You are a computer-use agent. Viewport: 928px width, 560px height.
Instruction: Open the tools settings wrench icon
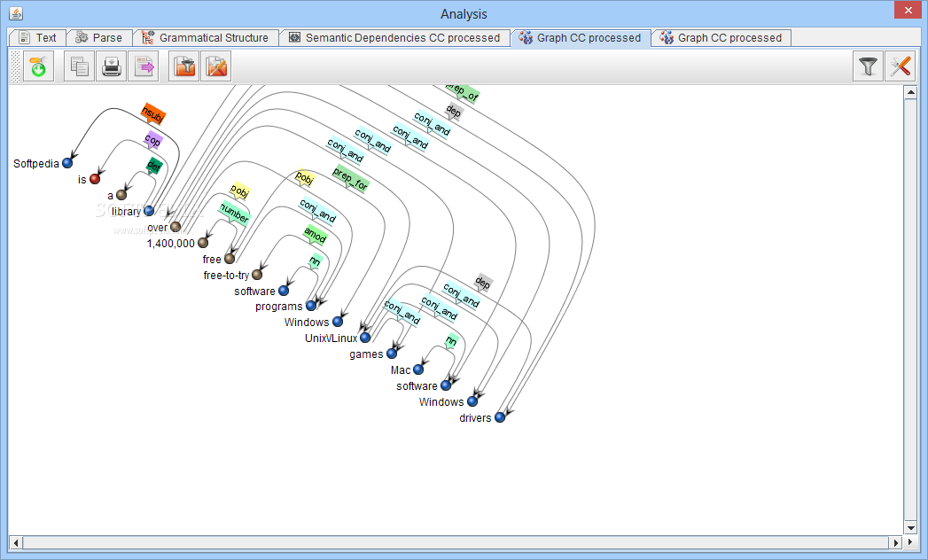coord(901,66)
